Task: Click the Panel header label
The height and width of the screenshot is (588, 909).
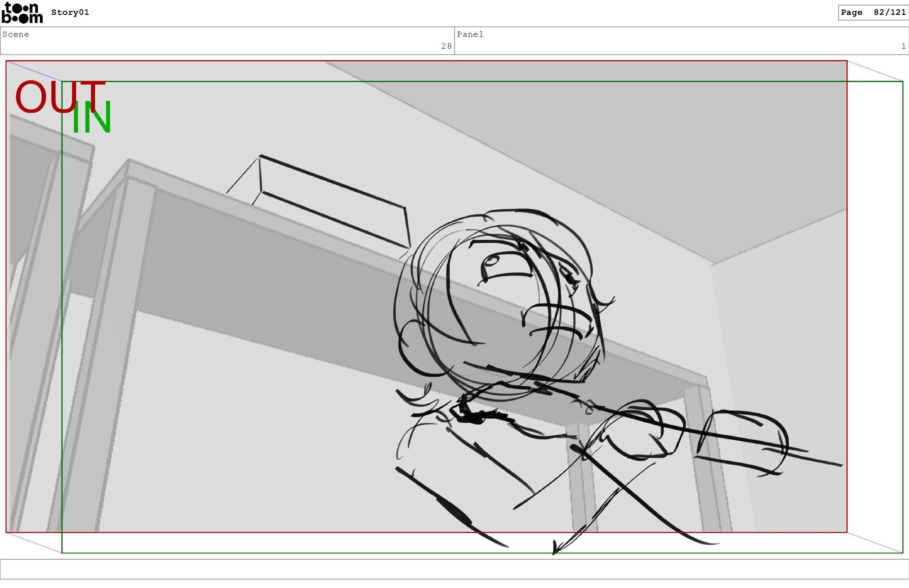Action: (x=470, y=34)
